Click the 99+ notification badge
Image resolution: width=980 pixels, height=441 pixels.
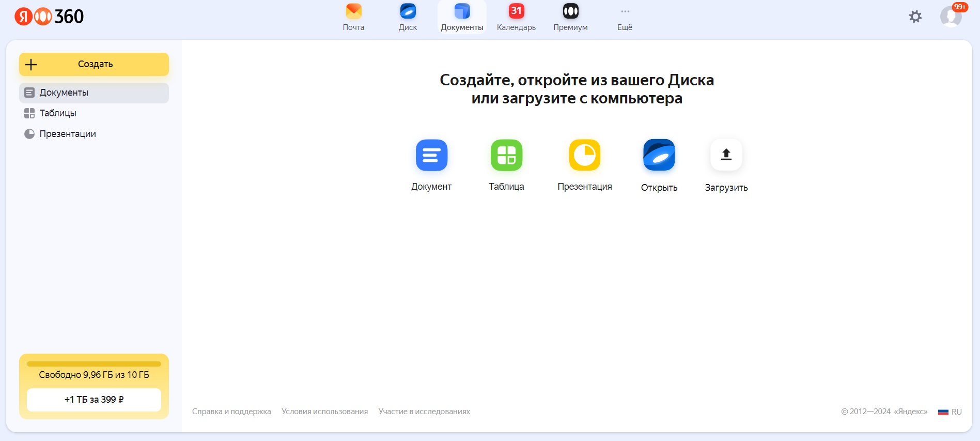click(x=960, y=7)
